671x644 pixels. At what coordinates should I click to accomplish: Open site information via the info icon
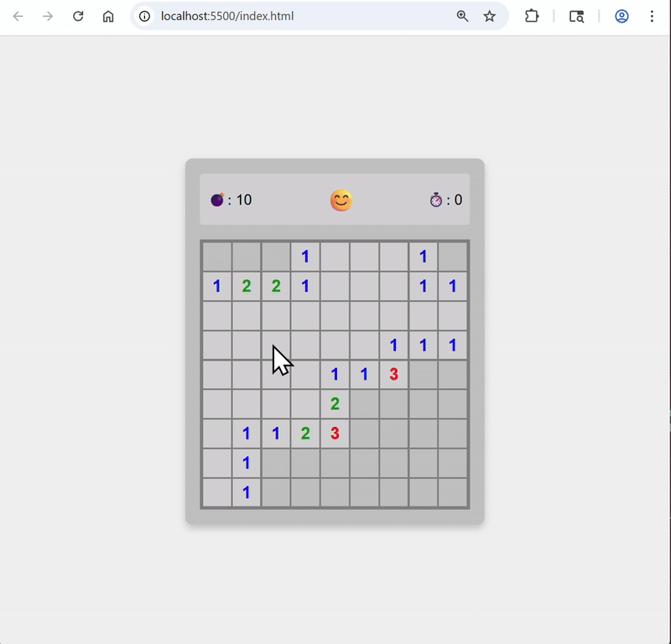click(x=146, y=16)
